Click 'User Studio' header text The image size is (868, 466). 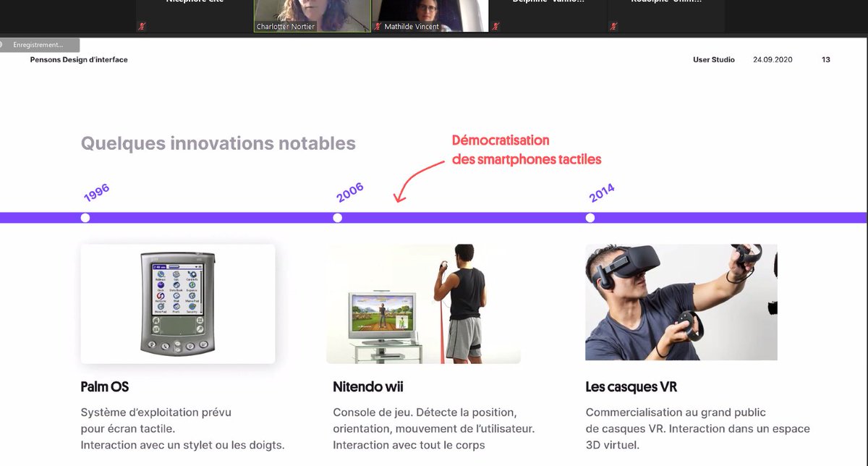coord(714,59)
